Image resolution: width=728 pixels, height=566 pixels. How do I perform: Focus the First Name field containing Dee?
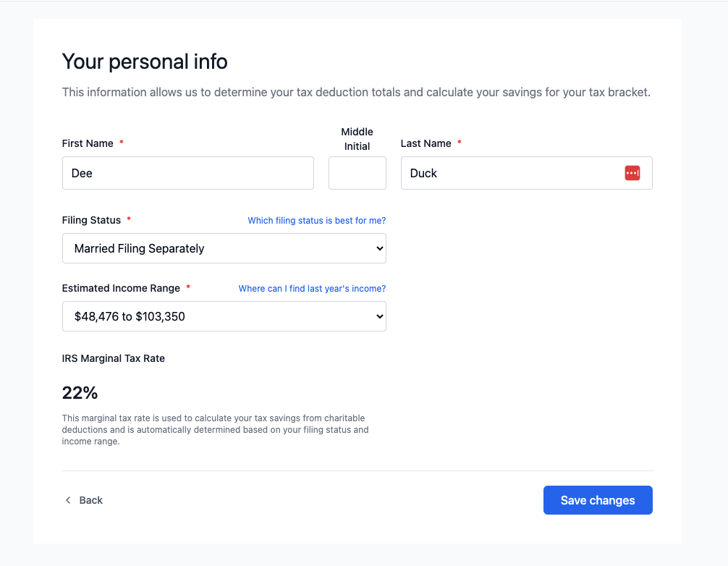[187, 173]
